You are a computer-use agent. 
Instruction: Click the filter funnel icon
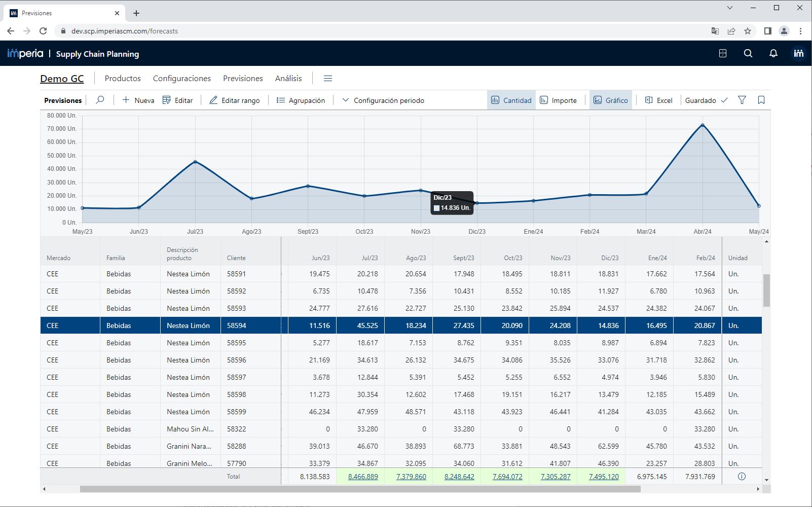pos(742,100)
